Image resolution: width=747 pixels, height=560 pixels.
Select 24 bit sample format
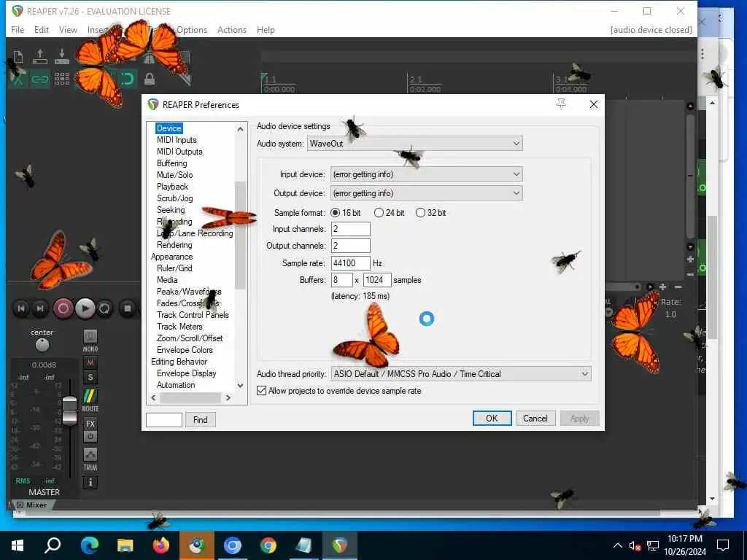pyautogui.click(x=390, y=213)
